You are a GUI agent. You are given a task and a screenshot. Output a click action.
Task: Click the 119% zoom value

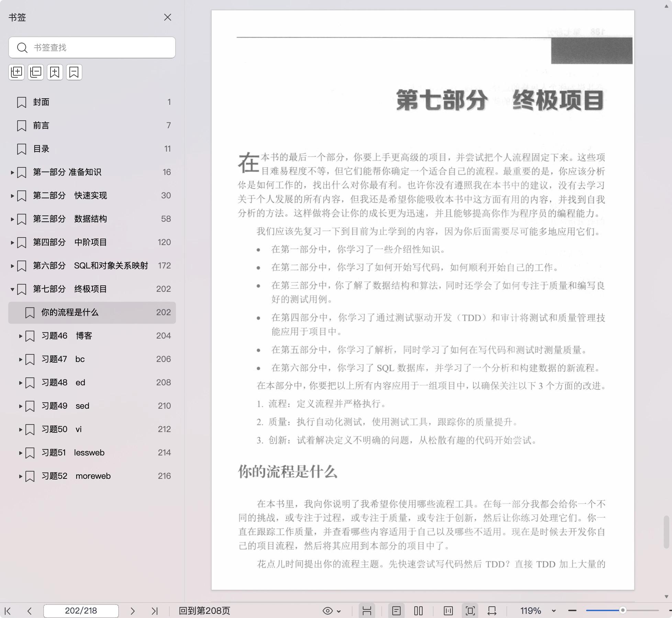(530, 611)
